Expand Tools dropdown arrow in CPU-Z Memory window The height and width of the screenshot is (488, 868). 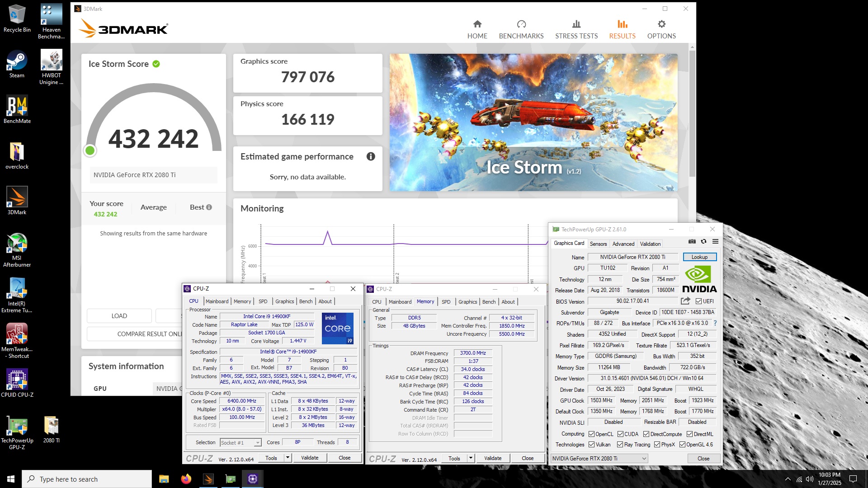[x=471, y=458]
